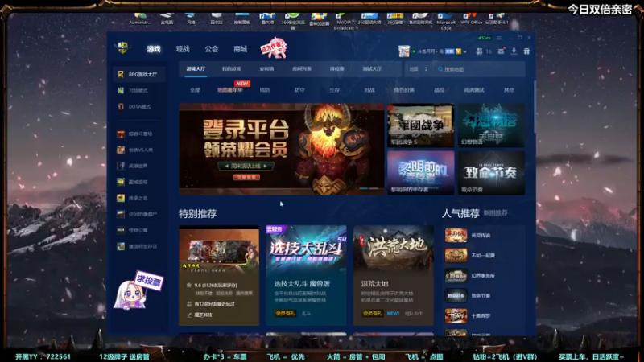The image size is (644, 362).
Task: Select the 游戏大厅 sub tab
Action: (196, 69)
